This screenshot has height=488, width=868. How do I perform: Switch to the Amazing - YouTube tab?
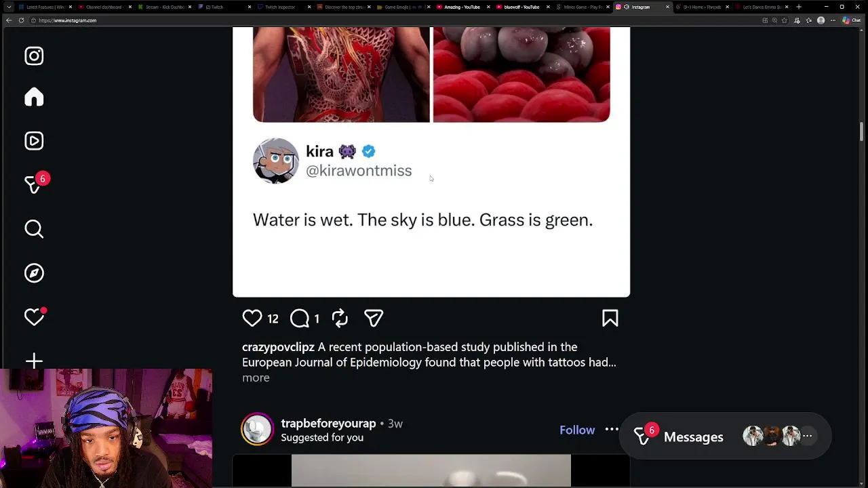click(462, 7)
